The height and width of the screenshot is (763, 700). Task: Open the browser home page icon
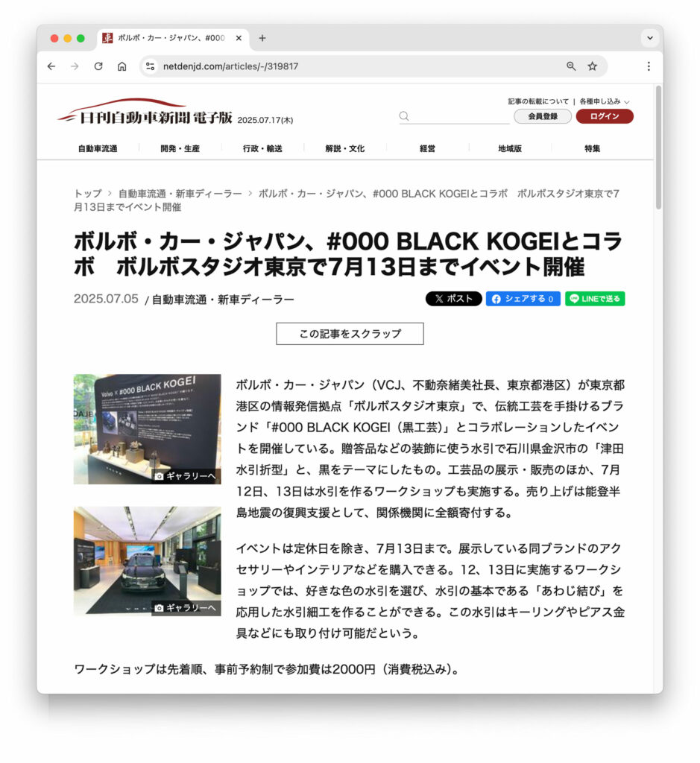[122, 66]
